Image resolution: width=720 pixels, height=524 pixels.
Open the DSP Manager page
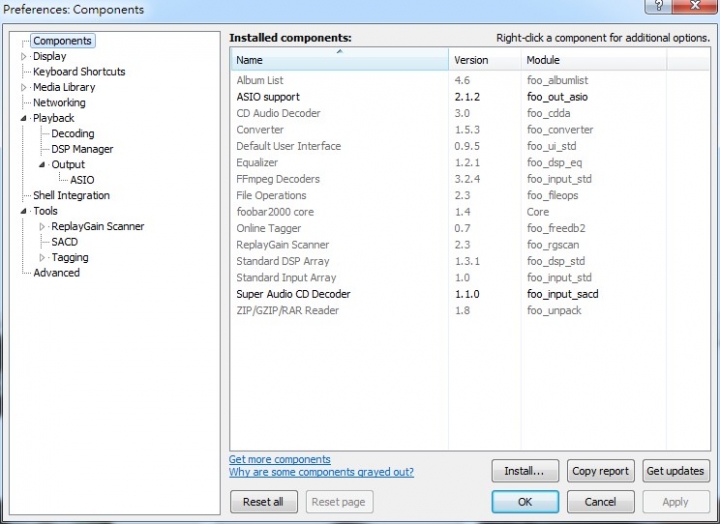click(x=82, y=149)
